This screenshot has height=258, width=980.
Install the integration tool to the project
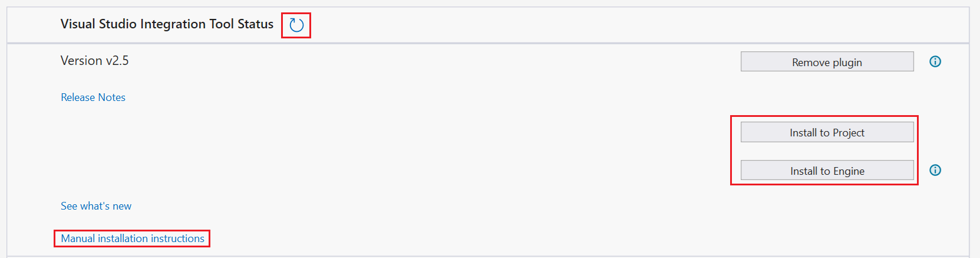point(827,132)
